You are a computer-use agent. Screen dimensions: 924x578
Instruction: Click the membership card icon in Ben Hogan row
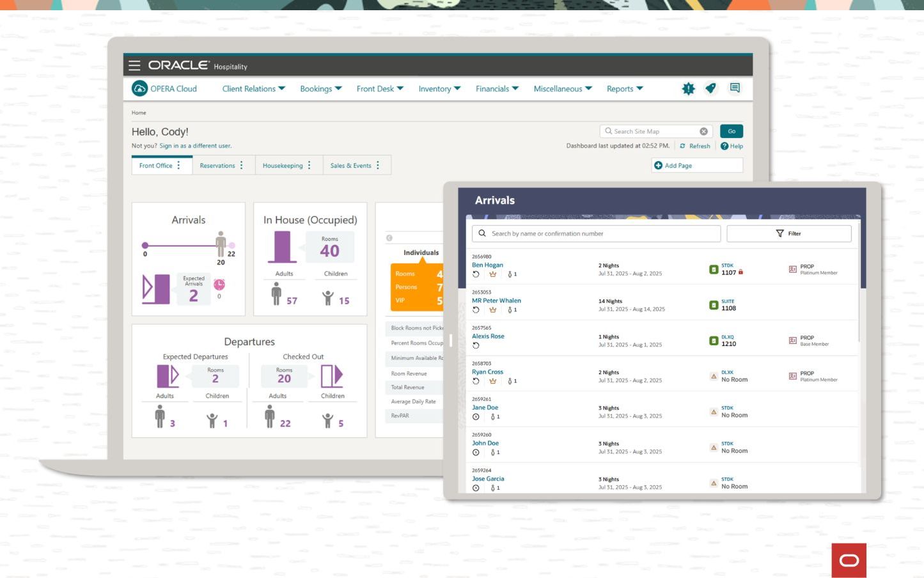(x=792, y=269)
